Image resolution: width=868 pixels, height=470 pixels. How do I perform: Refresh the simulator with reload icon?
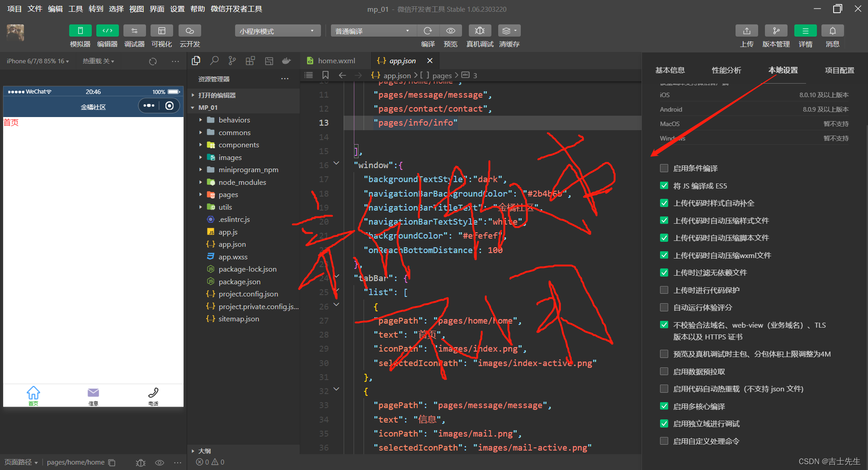point(153,61)
